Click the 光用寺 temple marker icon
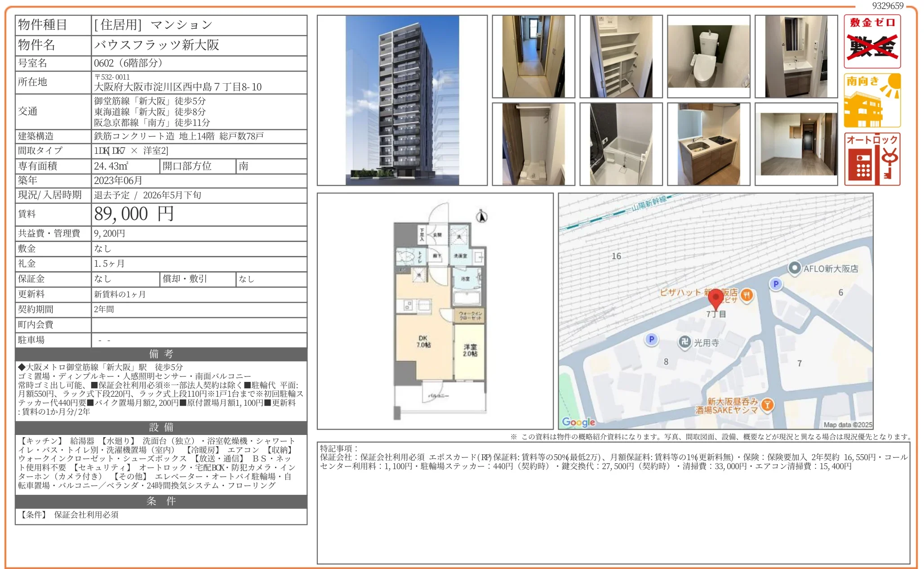 coord(684,342)
